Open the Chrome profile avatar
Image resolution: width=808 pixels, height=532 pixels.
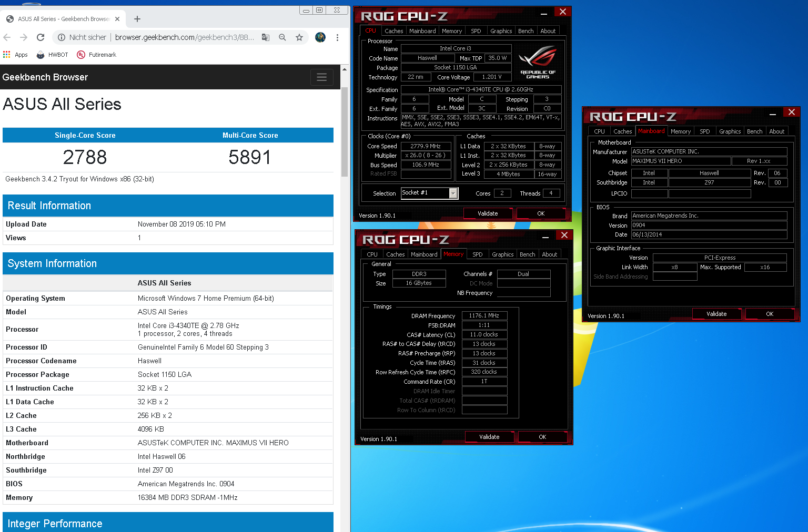[320, 37]
